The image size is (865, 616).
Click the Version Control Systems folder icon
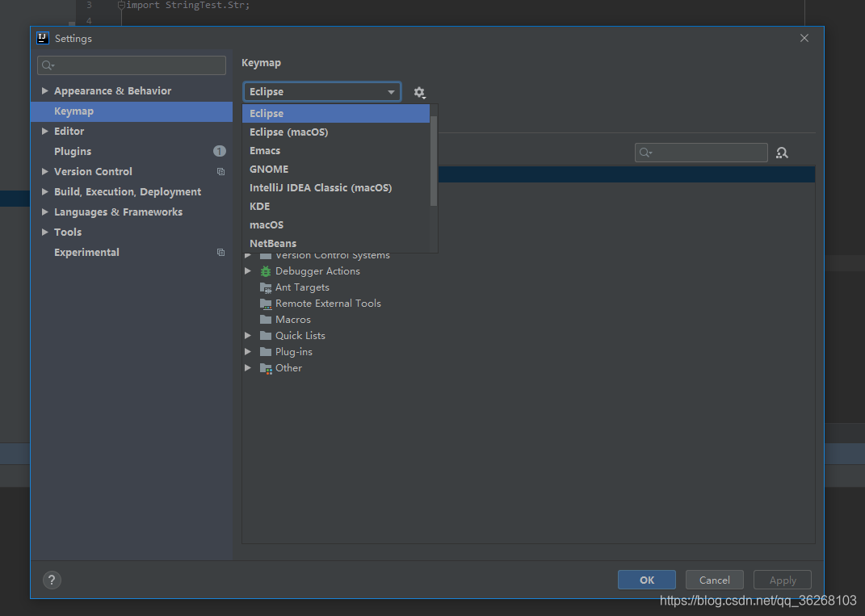(266, 255)
